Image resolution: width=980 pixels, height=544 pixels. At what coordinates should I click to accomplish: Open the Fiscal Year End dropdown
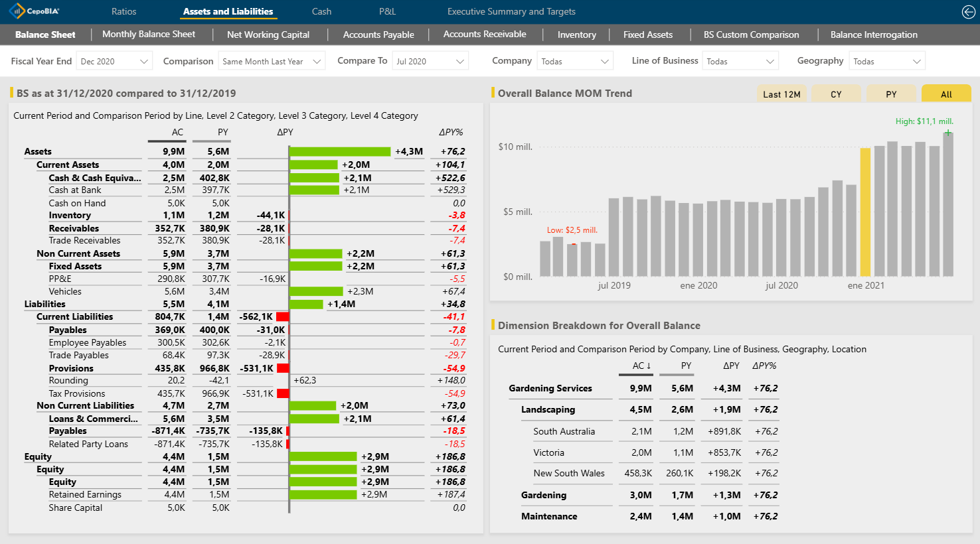[x=114, y=61]
